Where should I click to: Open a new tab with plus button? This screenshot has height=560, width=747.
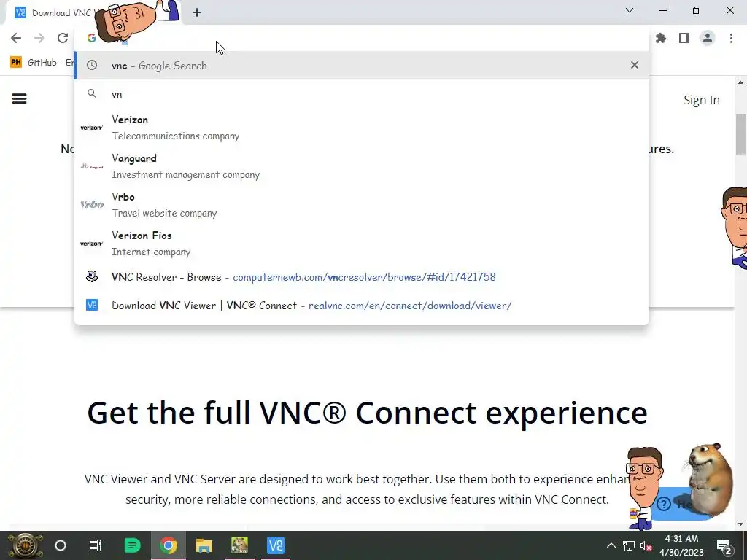[197, 12]
